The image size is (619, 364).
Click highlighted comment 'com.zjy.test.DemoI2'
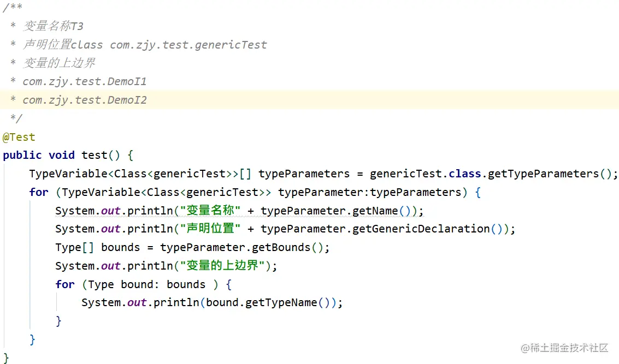coord(85,100)
